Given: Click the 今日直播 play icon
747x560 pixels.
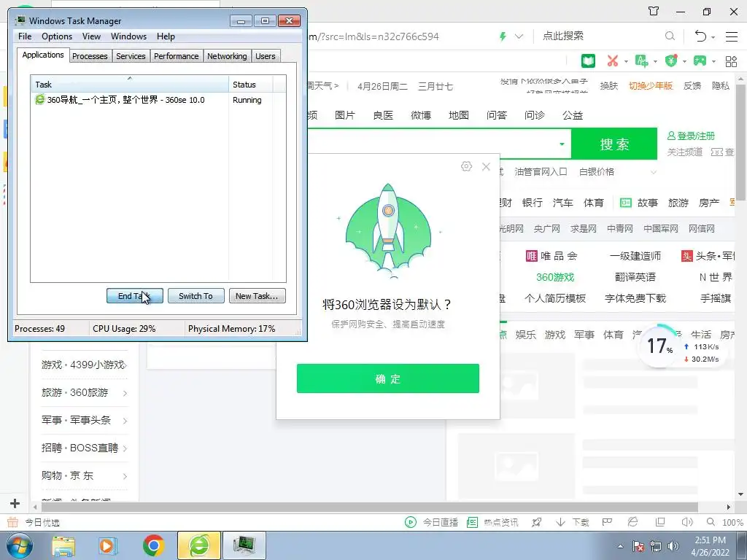Looking at the screenshot, I should pos(410,522).
